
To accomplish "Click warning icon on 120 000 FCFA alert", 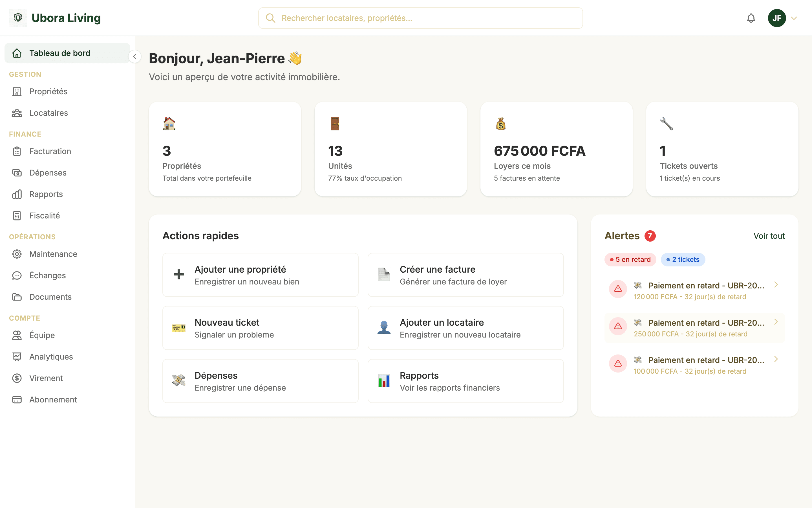I will [618, 289].
